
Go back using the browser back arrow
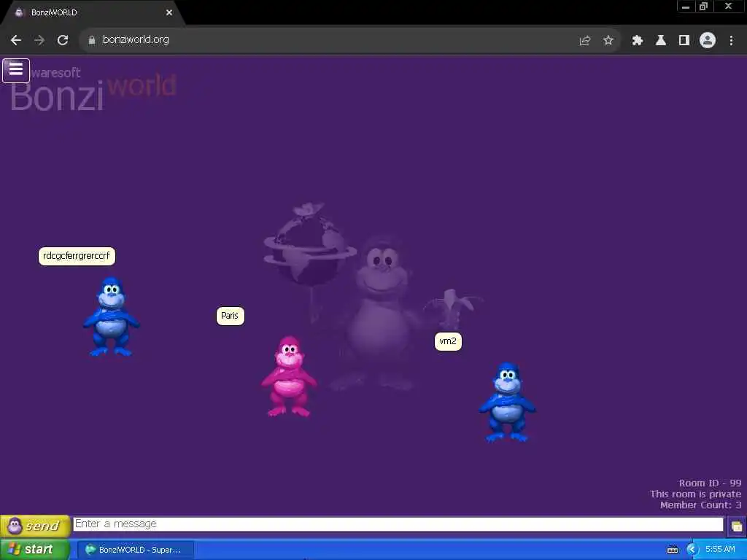point(16,41)
